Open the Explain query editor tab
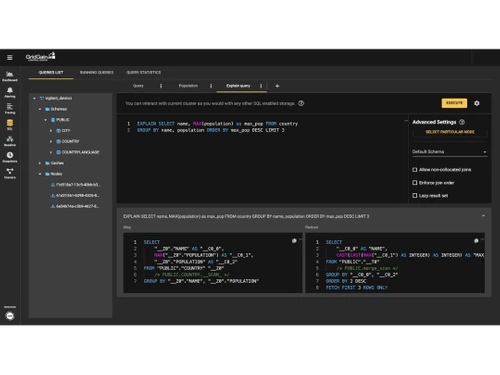Screen dimensions: 500x375 tap(238, 86)
